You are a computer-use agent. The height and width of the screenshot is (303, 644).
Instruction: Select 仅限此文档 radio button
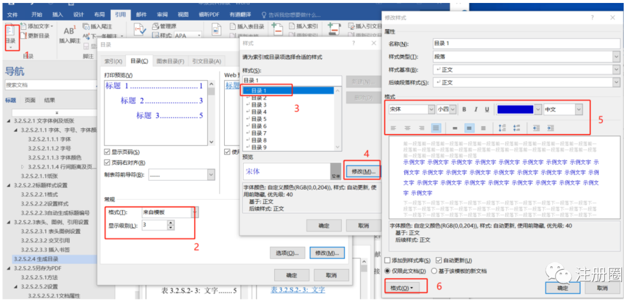coord(388,271)
